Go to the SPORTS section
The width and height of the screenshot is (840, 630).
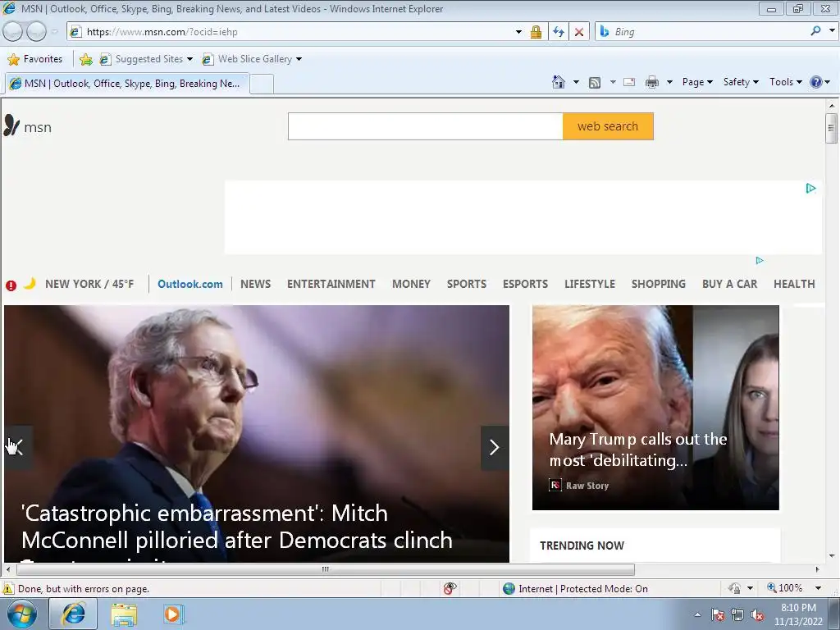pos(467,284)
